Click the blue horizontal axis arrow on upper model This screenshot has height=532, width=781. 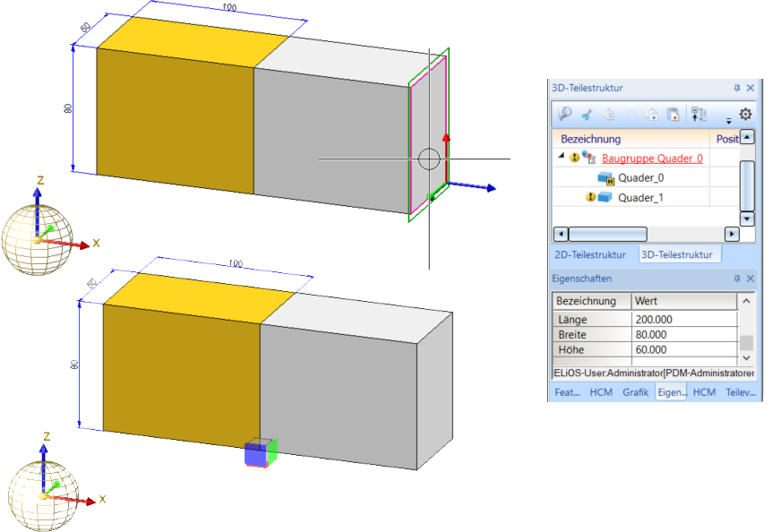click(472, 186)
